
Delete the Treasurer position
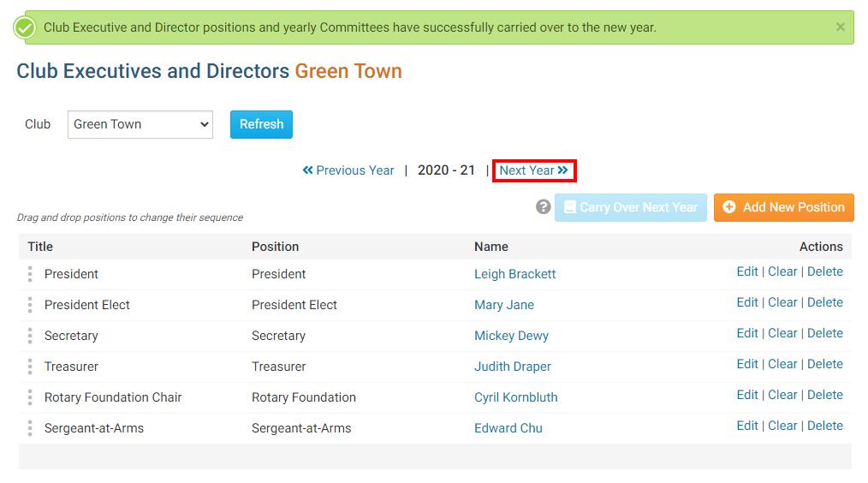click(824, 364)
